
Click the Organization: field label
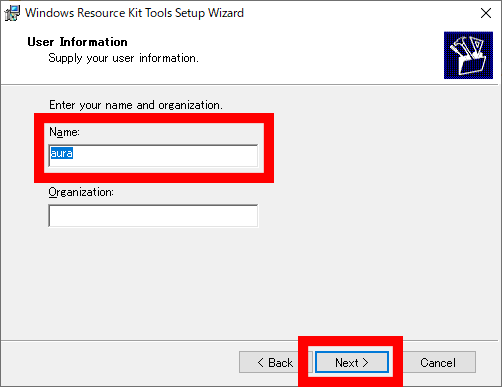pos(81,192)
